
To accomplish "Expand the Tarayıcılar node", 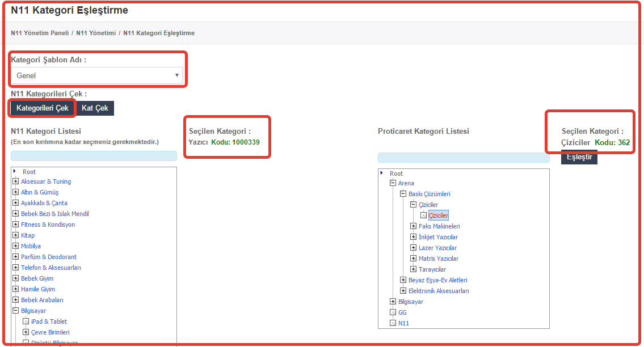I will point(414,269).
